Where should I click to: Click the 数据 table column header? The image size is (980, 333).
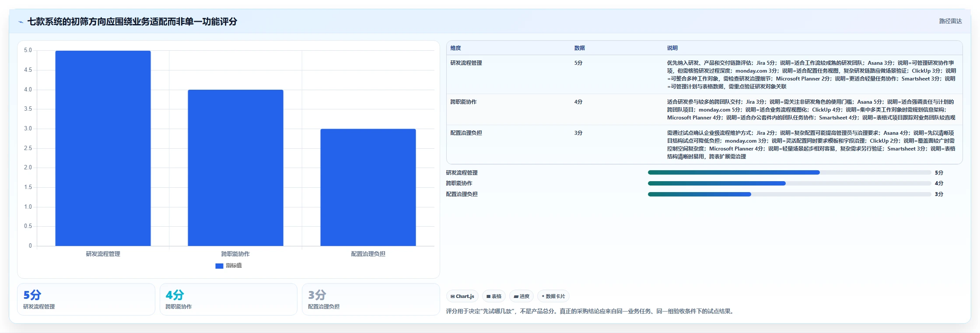click(579, 48)
